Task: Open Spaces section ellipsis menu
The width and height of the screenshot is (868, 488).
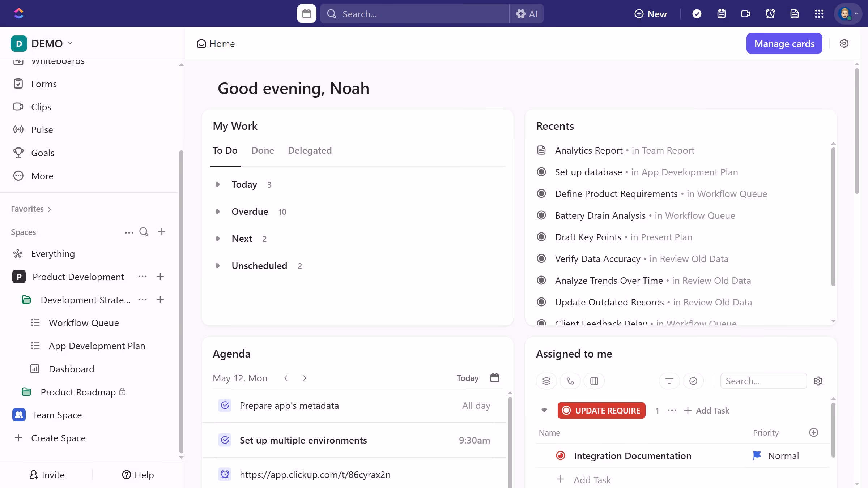Action: point(129,232)
